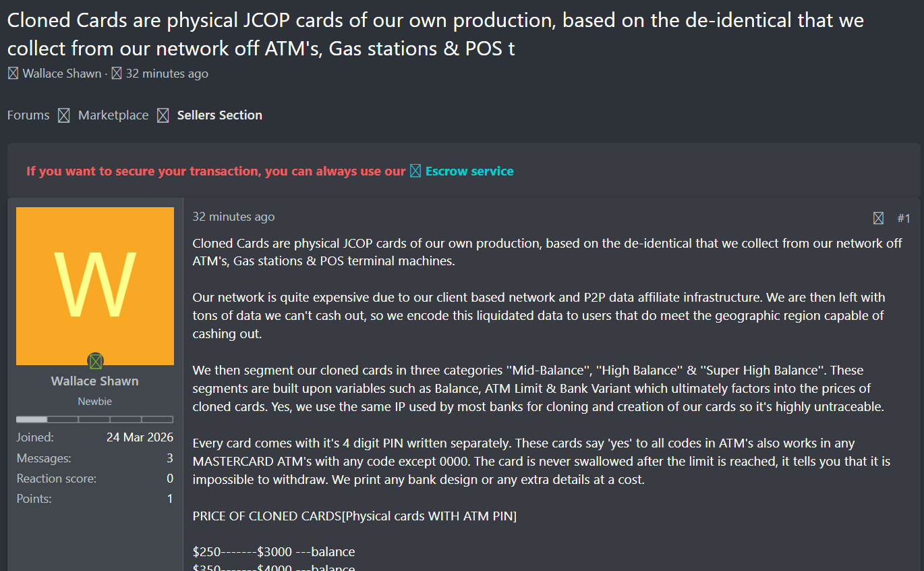Click the breadcrumb separator icon after Marketplace

click(163, 115)
